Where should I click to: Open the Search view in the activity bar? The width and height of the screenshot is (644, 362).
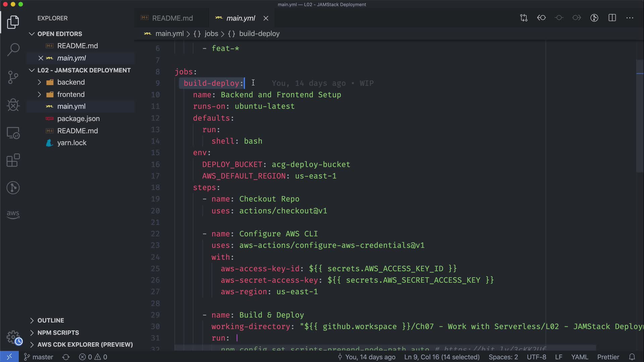tap(13, 49)
